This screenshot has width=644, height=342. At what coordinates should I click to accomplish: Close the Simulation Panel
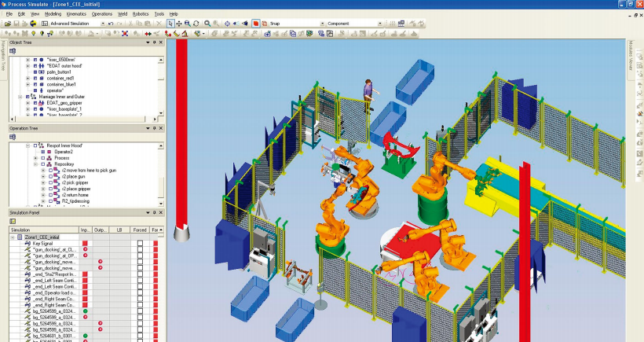click(160, 212)
